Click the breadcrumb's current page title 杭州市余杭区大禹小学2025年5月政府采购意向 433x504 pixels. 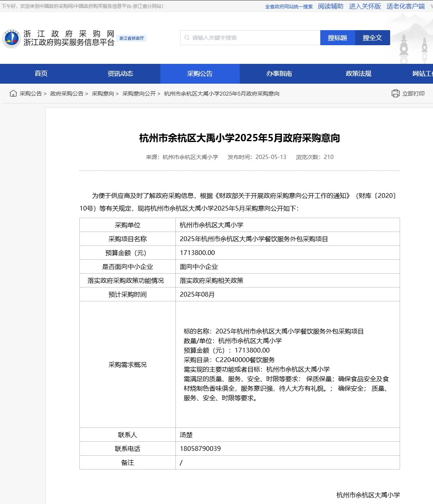point(222,94)
